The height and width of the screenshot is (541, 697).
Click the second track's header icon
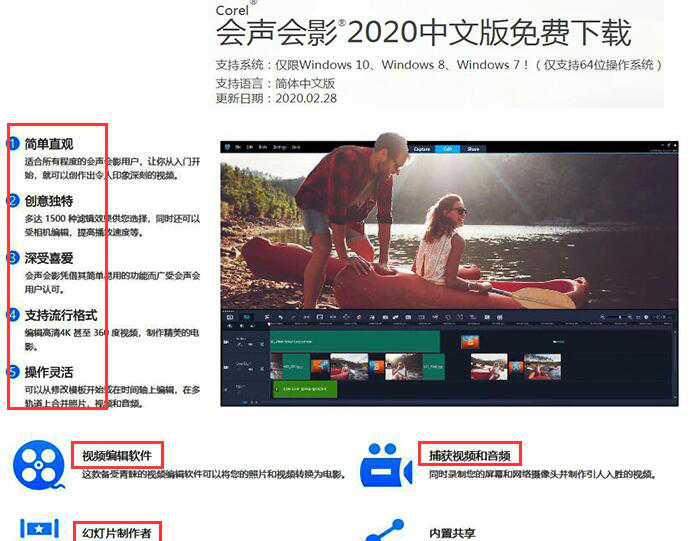click(226, 367)
